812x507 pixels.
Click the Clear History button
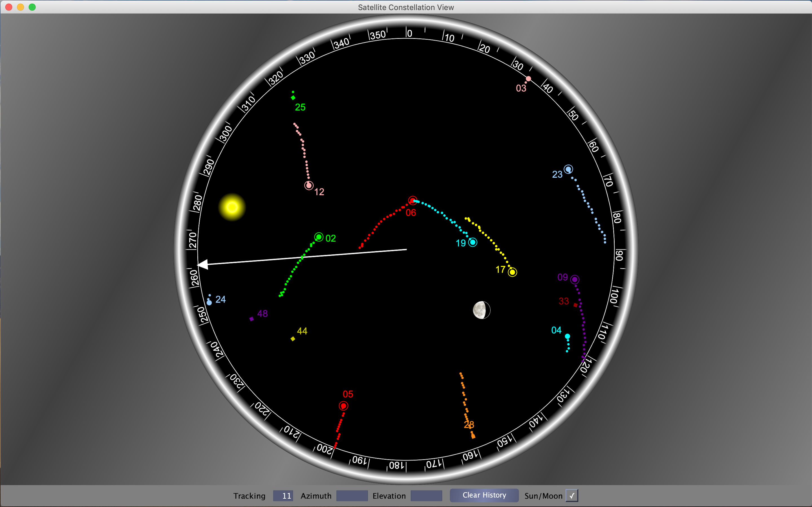(484, 495)
